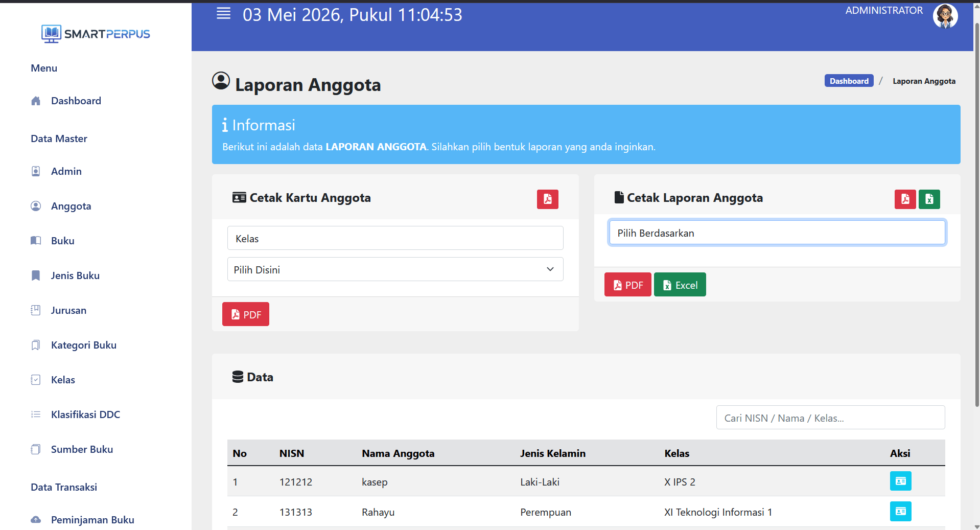980x530 pixels.
Task: Click the cell XI Teknologi Informasi 1
Action: point(718,512)
